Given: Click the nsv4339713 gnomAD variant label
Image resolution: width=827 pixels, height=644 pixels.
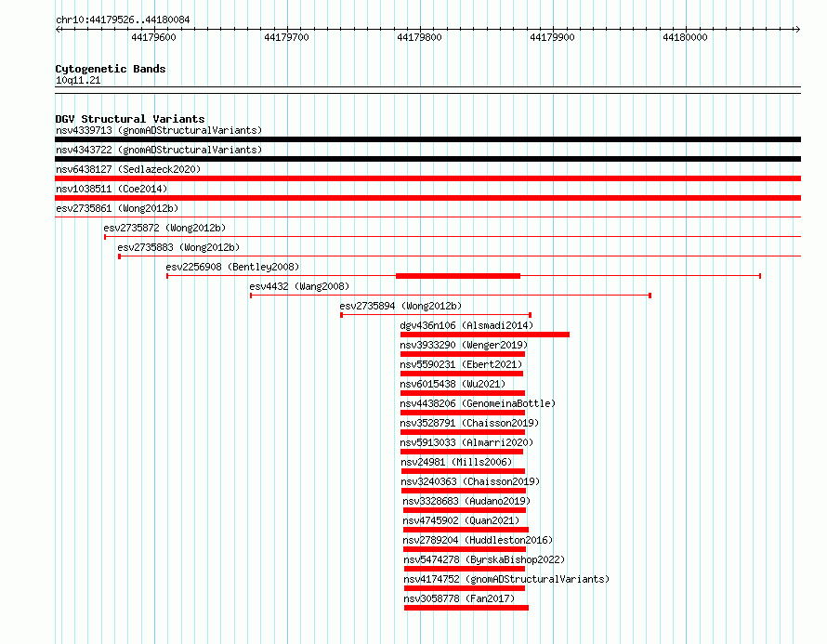Looking at the screenshot, I should click(159, 130).
